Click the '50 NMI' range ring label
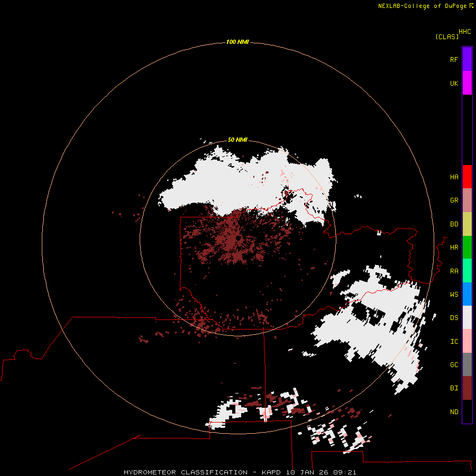476x476 pixels. coord(237,140)
